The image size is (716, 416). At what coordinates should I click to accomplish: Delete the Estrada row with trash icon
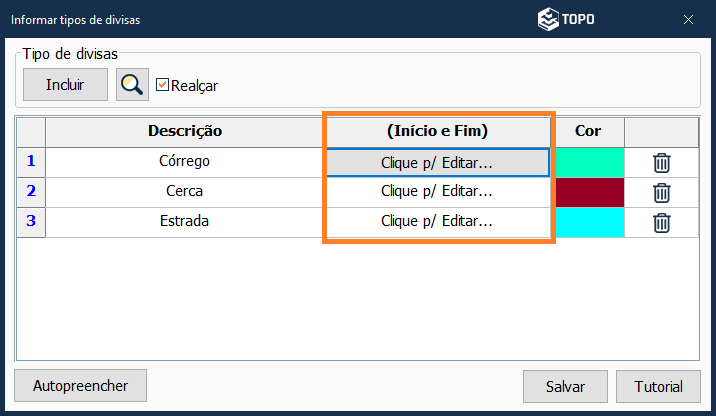point(661,222)
